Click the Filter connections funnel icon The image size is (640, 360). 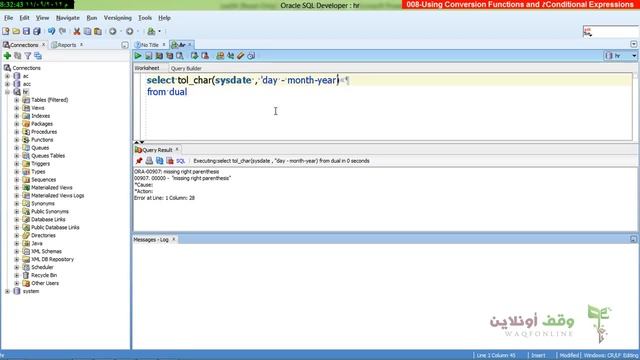(x=28, y=56)
